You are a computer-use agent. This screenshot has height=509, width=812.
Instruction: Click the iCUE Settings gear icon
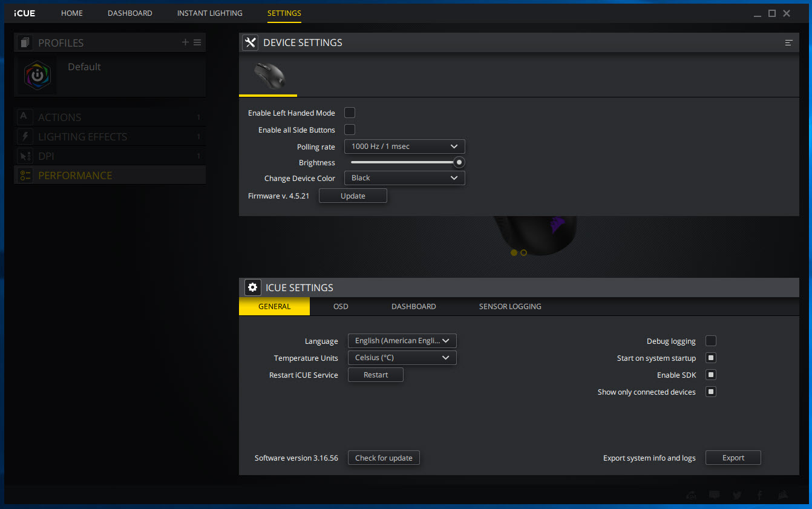[253, 287]
